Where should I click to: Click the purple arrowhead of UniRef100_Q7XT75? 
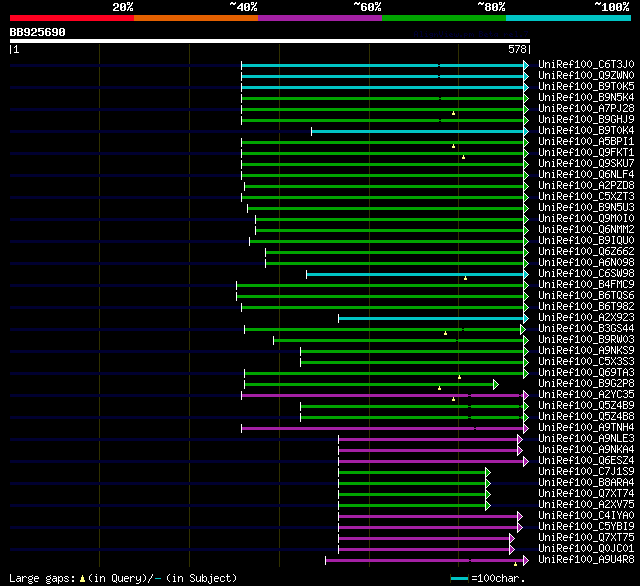(512, 539)
